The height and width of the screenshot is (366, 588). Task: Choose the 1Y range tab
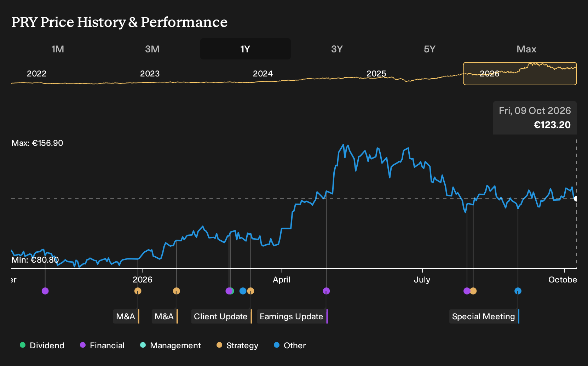[246, 49]
